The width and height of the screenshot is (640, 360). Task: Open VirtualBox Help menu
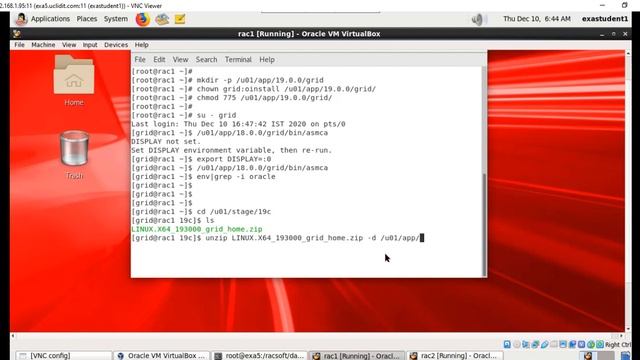(141, 45)
